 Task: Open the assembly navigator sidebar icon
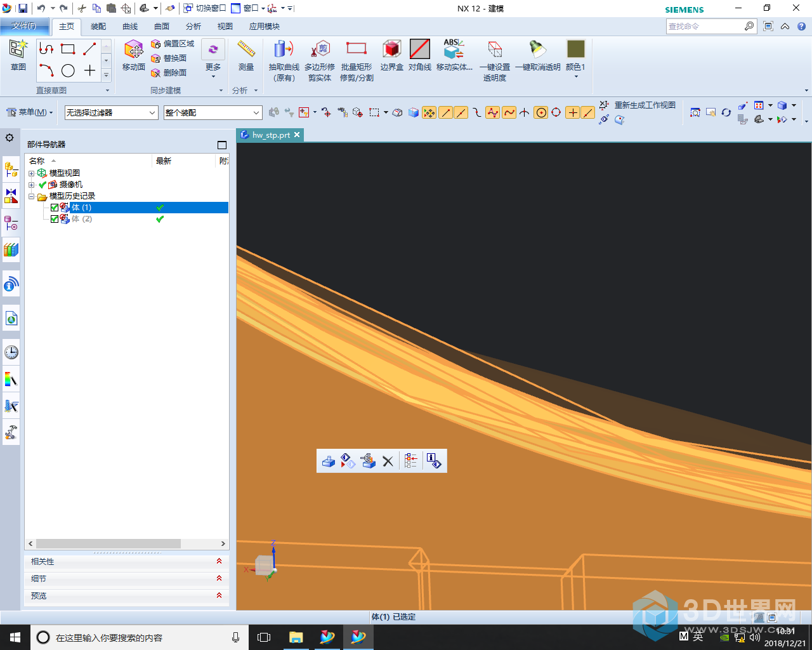[11, 169]
